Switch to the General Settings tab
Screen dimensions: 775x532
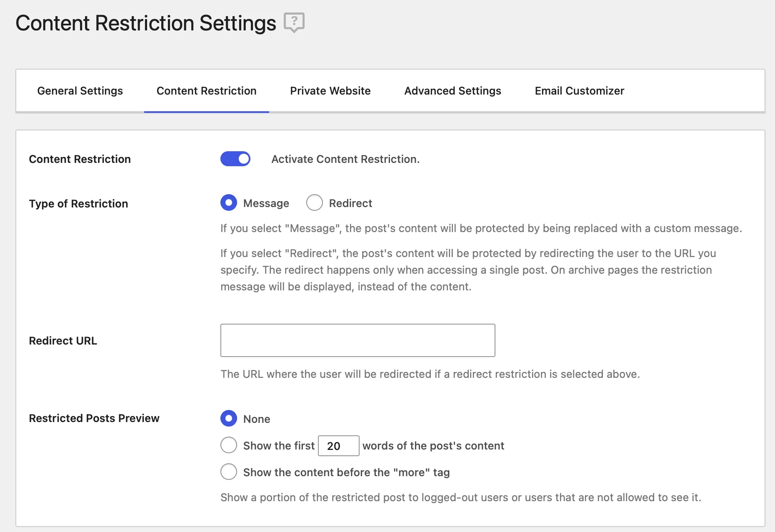point(80,91)
